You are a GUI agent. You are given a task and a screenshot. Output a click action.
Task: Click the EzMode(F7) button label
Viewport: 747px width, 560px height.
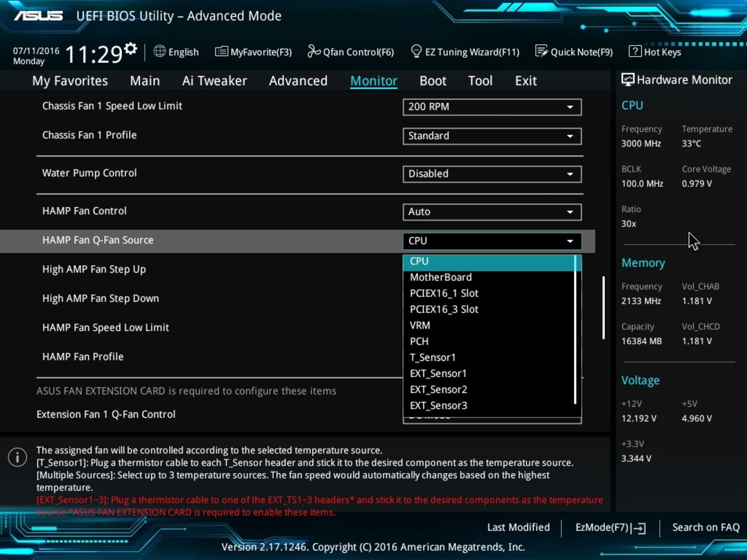click(x=602, y=528)
